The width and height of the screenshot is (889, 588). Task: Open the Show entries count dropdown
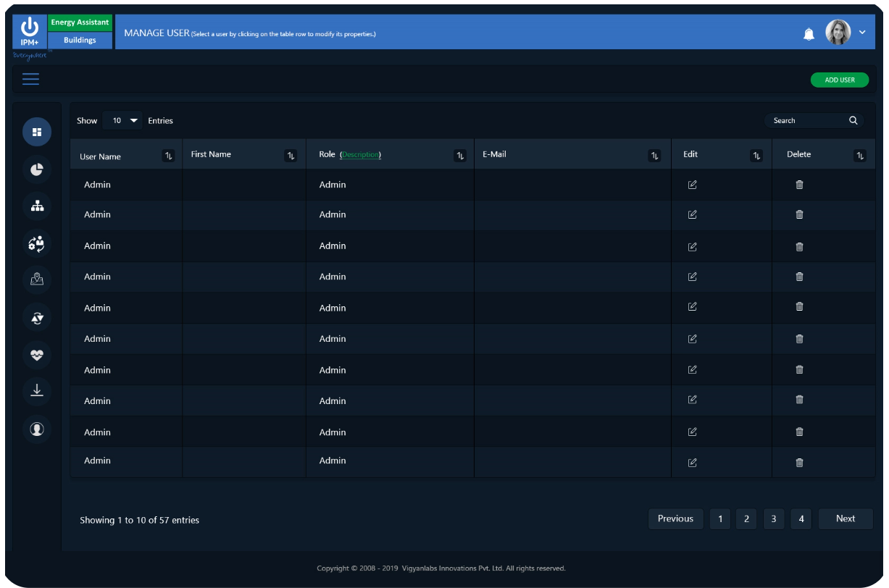tap(123, 121)
